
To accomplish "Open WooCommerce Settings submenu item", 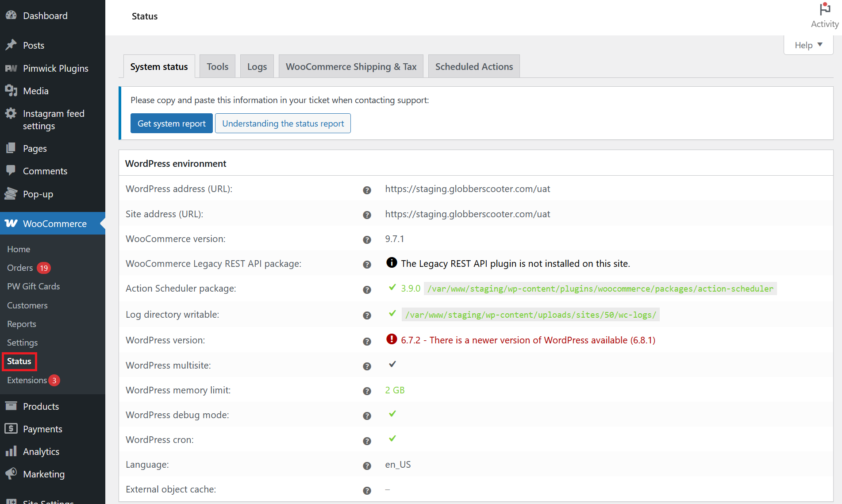I will (x=22, y=342).
